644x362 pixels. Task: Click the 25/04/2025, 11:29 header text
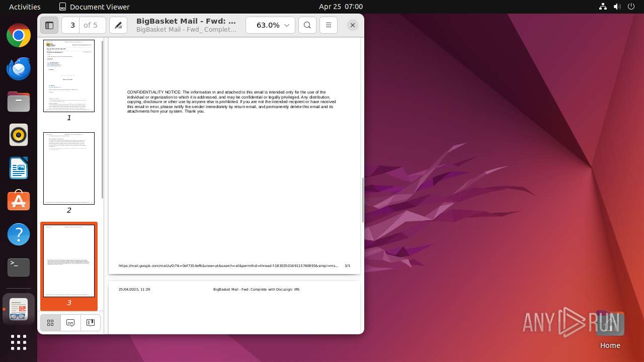(x=134, y=290)
